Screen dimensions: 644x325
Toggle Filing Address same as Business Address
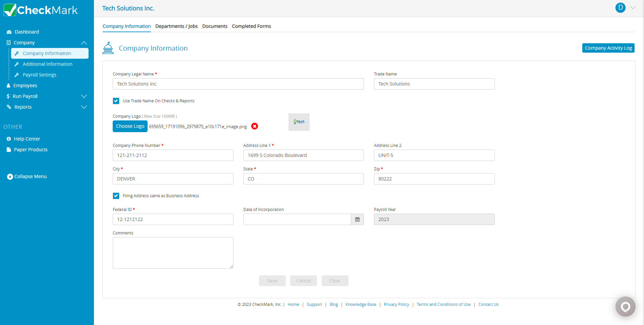(x=116, y=196)
